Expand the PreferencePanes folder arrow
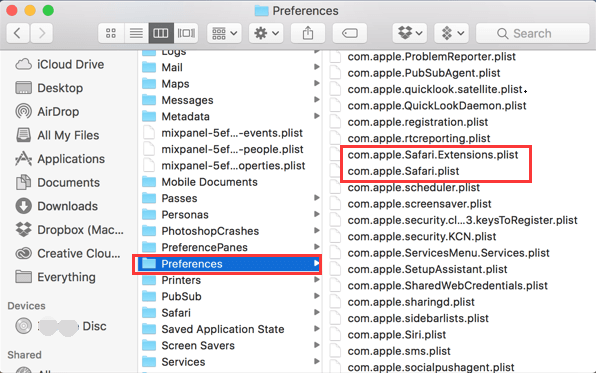The height and width of the screenshot is (373, 596). point(316,247)
